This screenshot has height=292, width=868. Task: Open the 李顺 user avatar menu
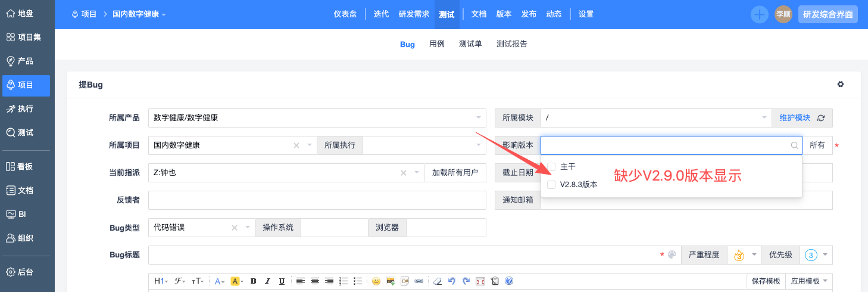click(x=783, y=14)
